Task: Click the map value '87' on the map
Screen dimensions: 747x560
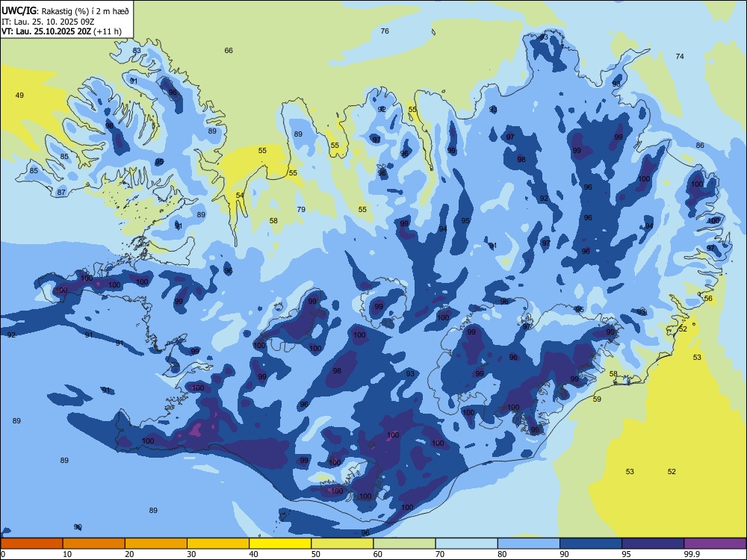Action: (x=61, y=193)
